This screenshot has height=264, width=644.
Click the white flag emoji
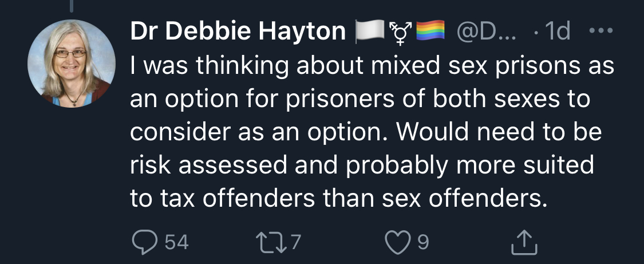pos(366,32)
